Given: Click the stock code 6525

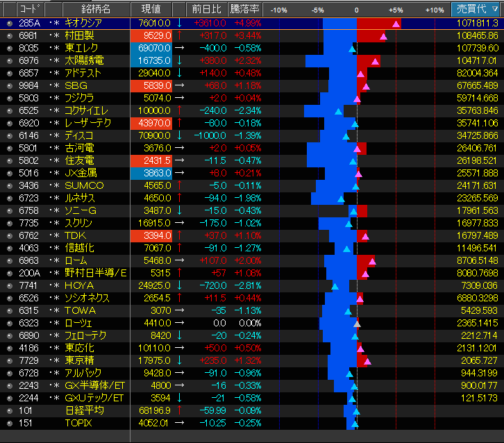Looking at the screenshot, I should 28,110.
